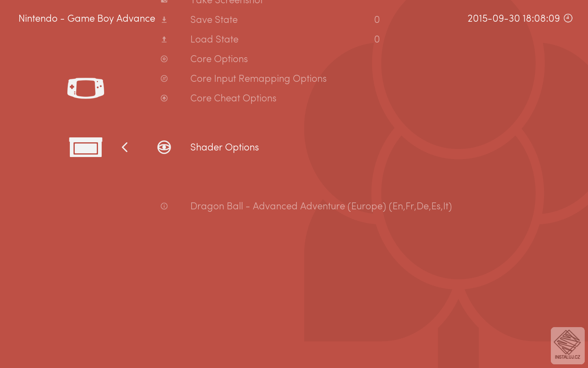The height and width of the screenshot is (368, 588).
Task: Click the Load State upload icon
Action: 164,39
